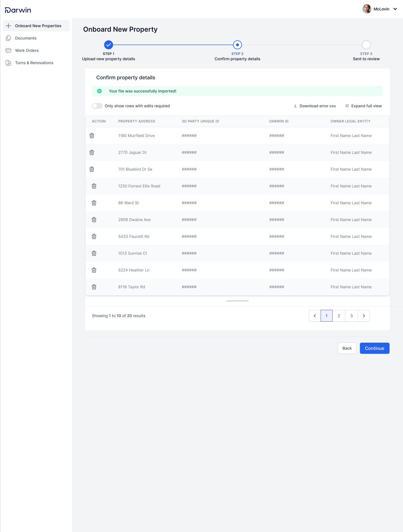Delete the 2908 Dwaine Ave row

click(94, 220)
